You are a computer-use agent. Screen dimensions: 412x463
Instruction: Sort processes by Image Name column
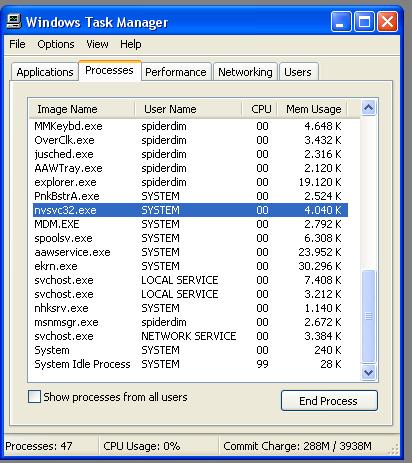[x=82, y=109]
